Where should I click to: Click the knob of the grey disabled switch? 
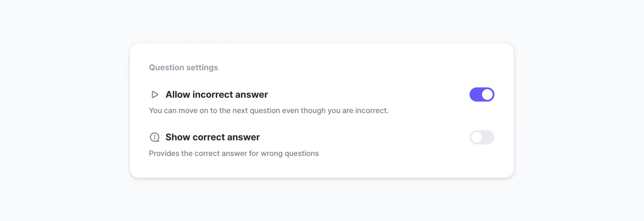[476, 137]
